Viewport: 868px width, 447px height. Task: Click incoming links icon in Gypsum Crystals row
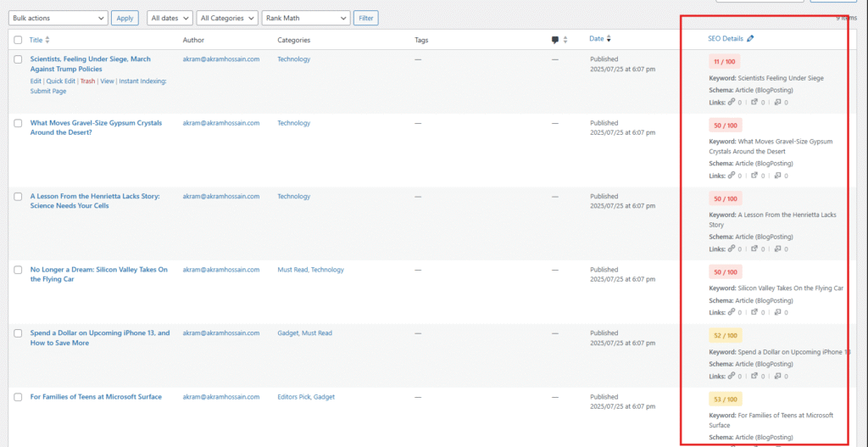click(x=777, y=175)
